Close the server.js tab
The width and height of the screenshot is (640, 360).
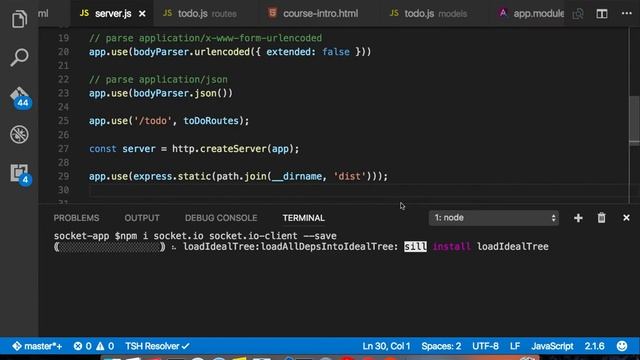[x=142, y=14]
